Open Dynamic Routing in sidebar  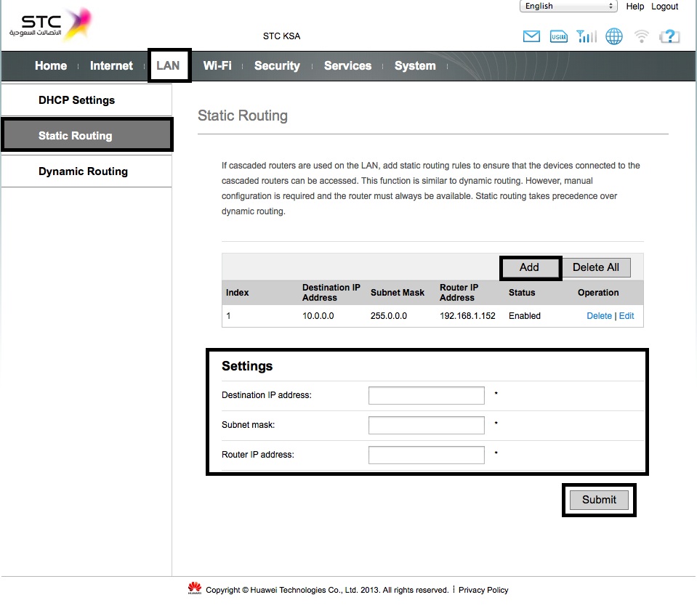[x=83, y=171]
